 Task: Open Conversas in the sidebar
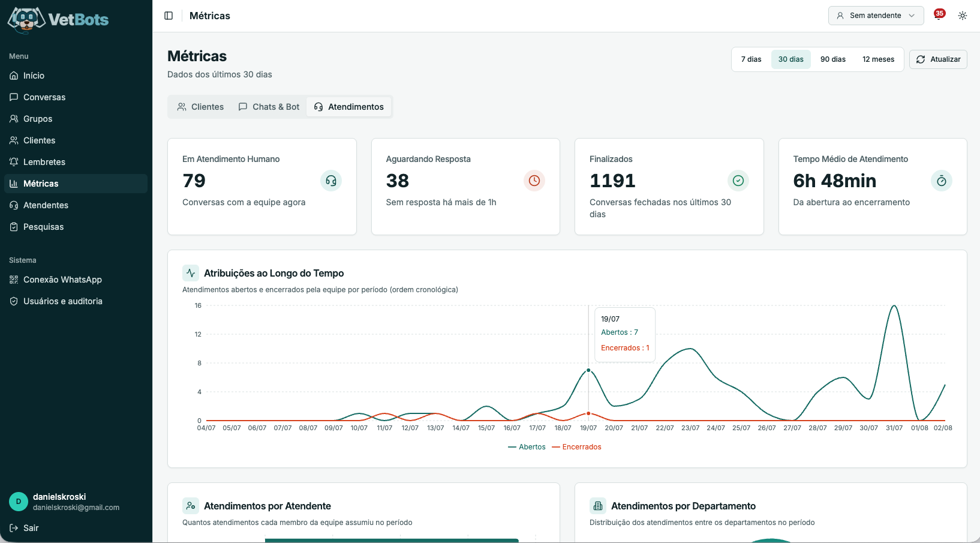tap(76, 97)
